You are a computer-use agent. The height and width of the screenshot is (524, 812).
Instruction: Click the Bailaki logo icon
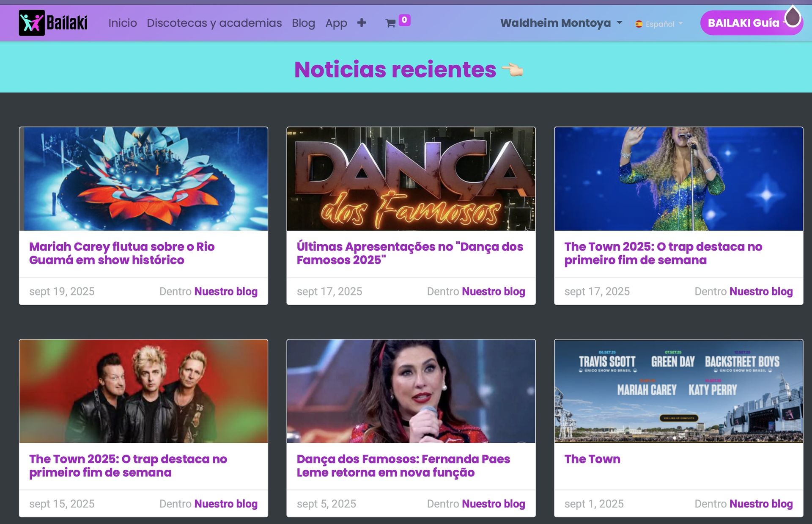click(32, 23)
